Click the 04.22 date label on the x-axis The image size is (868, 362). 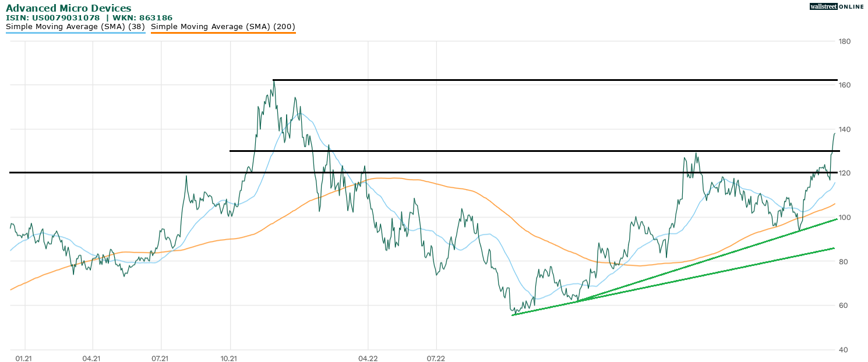point(368,359)
